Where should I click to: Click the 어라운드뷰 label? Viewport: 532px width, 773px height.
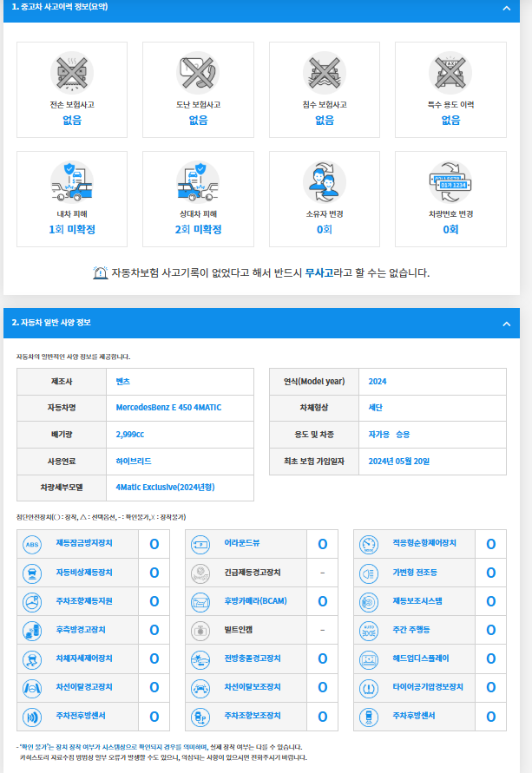point(242,543)
